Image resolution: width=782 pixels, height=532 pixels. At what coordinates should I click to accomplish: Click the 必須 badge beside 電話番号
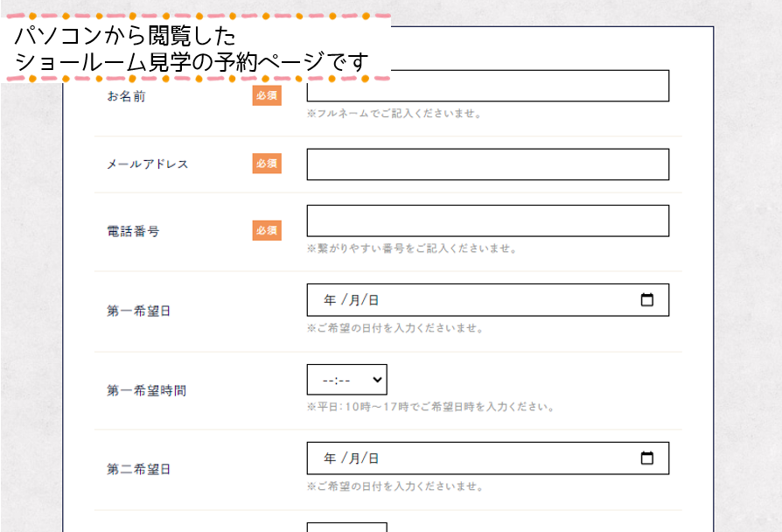pos(267,231)
